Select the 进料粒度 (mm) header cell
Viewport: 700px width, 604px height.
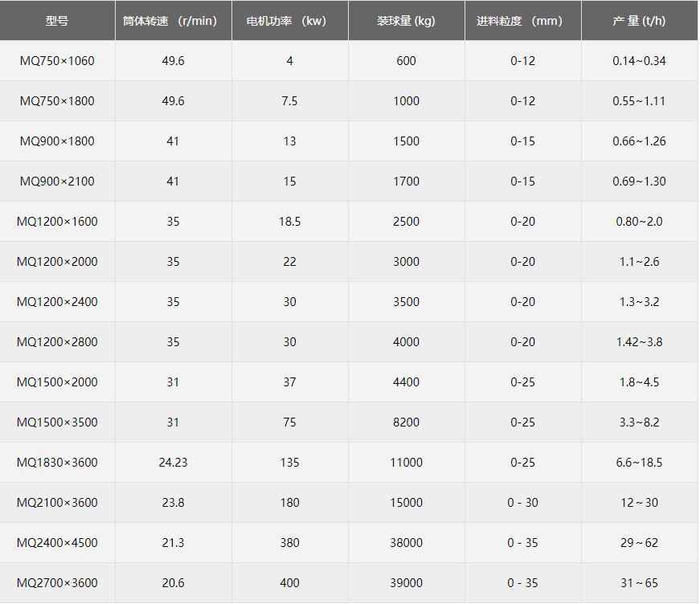522,21
